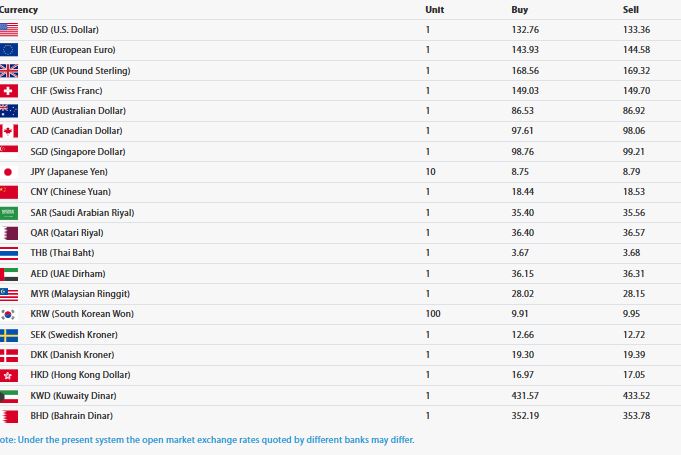Click the Buy column header

click(519, 10)
